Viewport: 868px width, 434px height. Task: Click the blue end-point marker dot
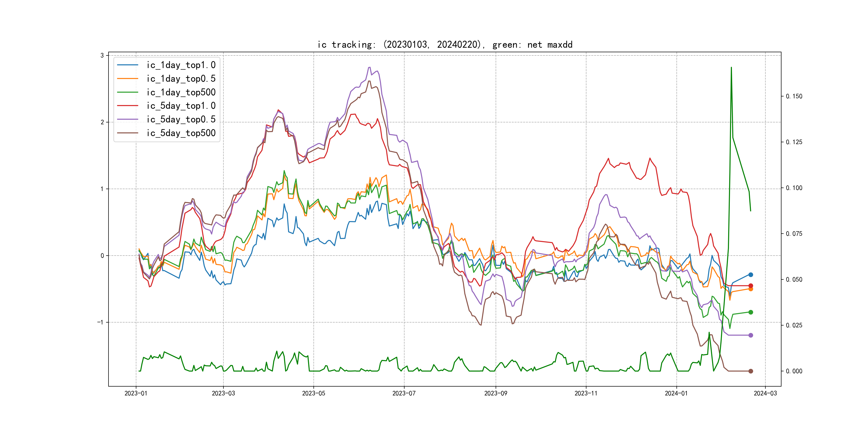tap(751, 275)
